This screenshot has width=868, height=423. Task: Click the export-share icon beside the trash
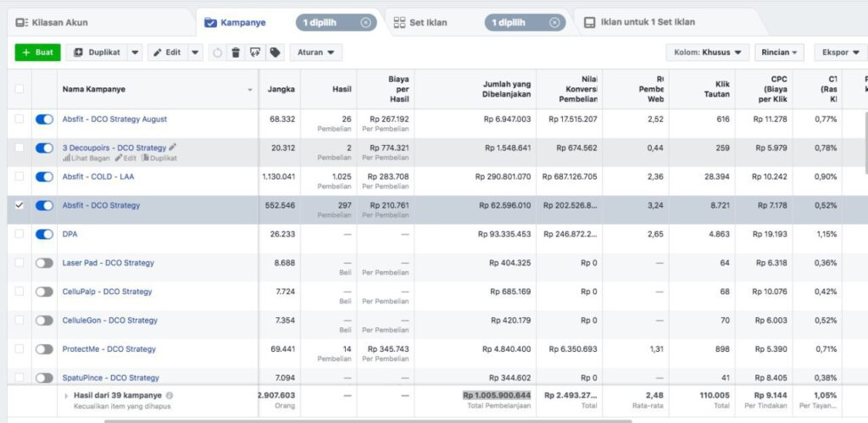point(255,53)
